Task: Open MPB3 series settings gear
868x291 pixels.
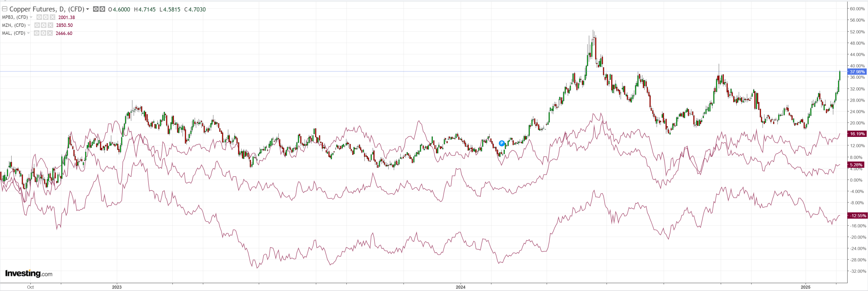Action: (46, 17)
